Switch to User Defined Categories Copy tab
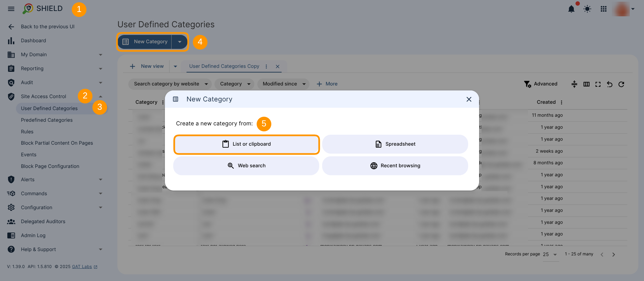644x281 pixels. [224, 66]
